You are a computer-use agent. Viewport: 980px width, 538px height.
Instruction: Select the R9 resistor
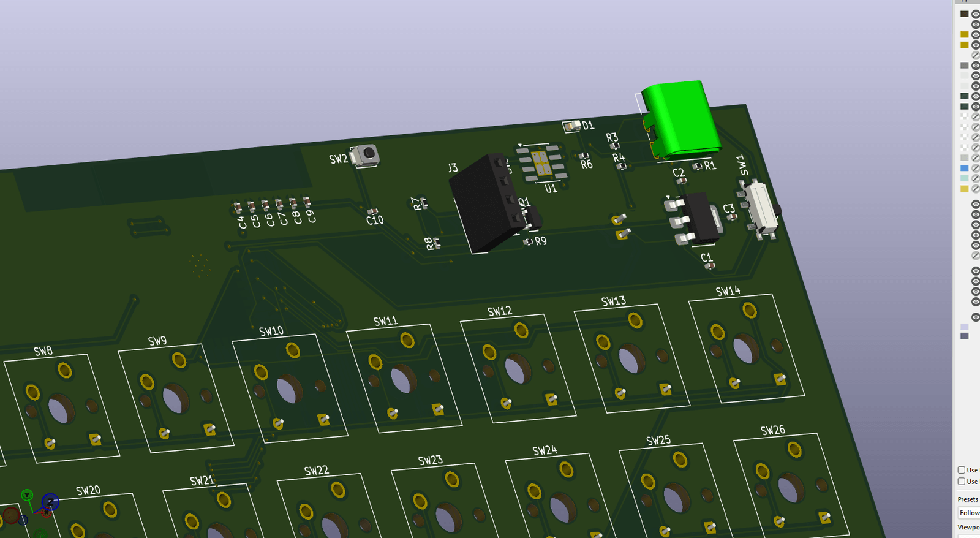[x=529, y=242]
